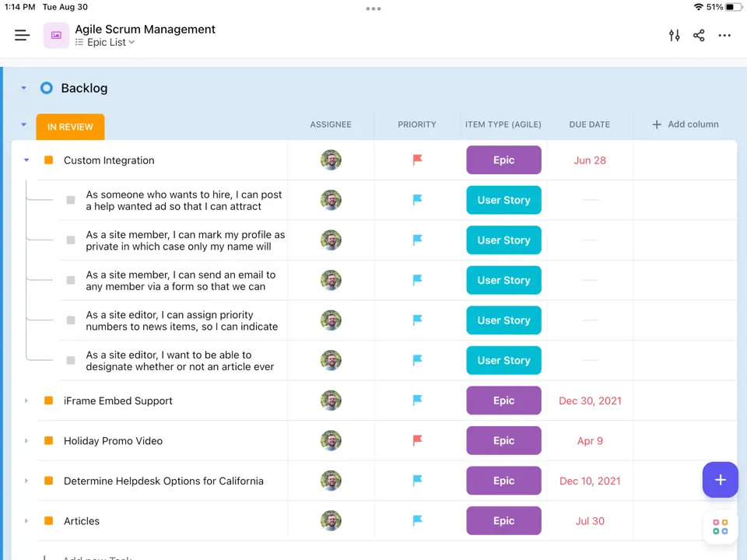Click the red priority flag for Custom Integration

(x=417, y=160)
